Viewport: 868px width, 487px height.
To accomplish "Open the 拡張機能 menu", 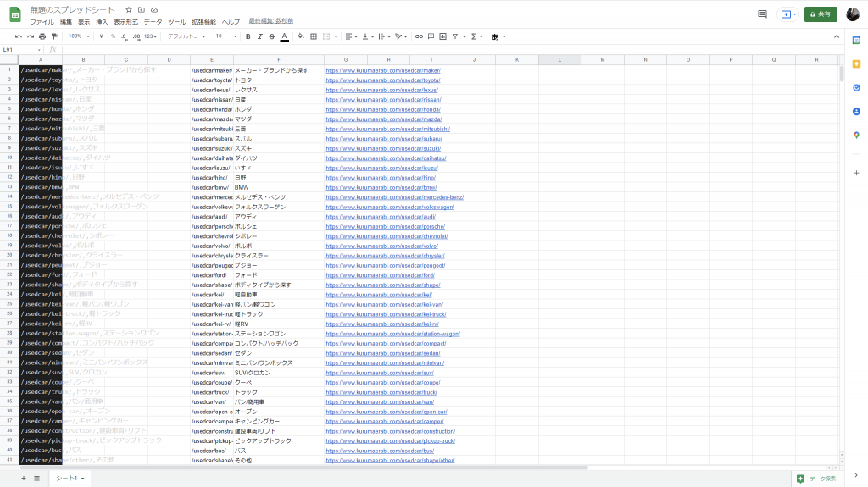I will (203, 22).
